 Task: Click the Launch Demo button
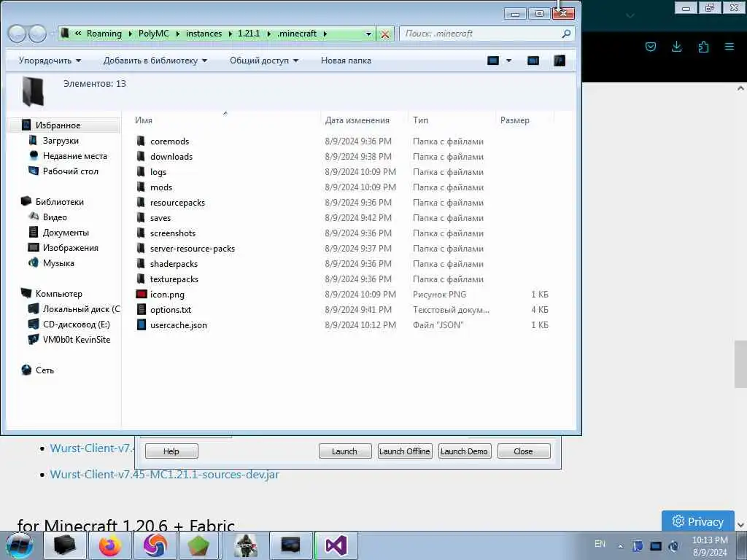[464, 451]
